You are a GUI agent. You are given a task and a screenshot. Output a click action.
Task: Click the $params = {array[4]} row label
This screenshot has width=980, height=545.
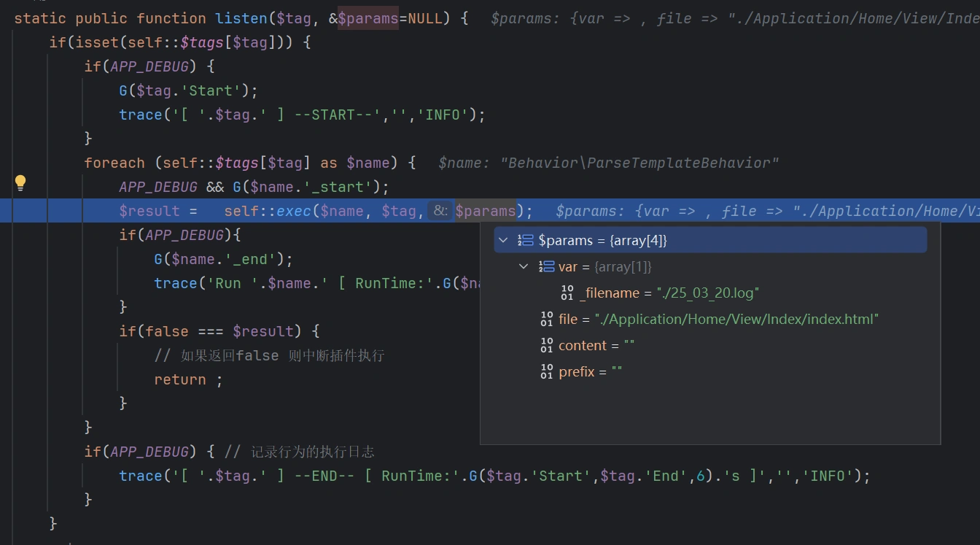[x=602, y=240]
